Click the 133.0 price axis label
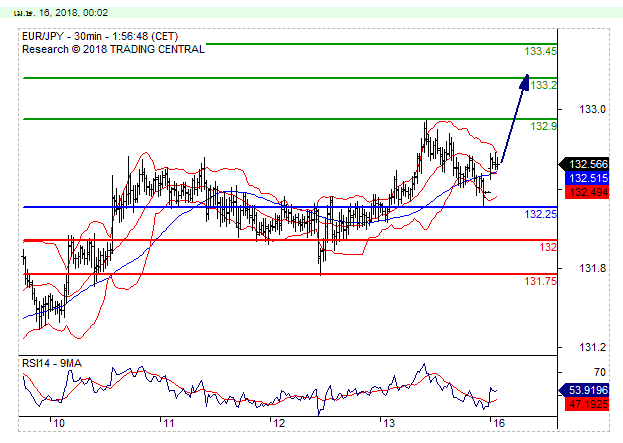This screenshot has width=623, height=443. [592, 109]
